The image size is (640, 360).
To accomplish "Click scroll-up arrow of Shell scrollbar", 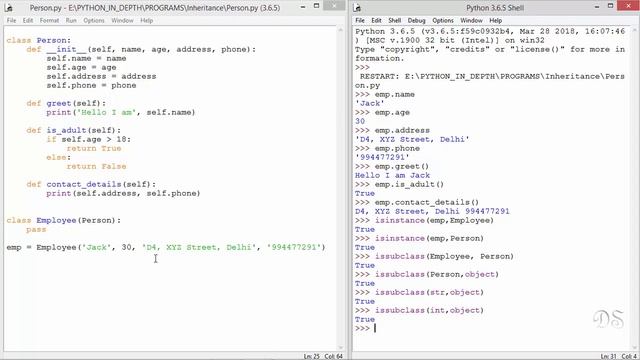I will (x=634, y=31).
